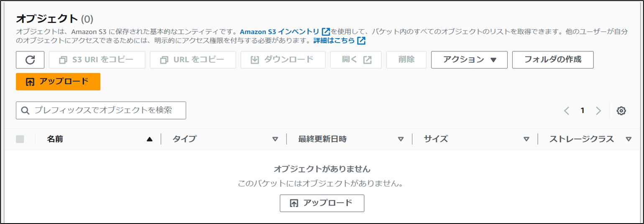
Task: Click page number 1 in pagination
Action: coord(582,111)
